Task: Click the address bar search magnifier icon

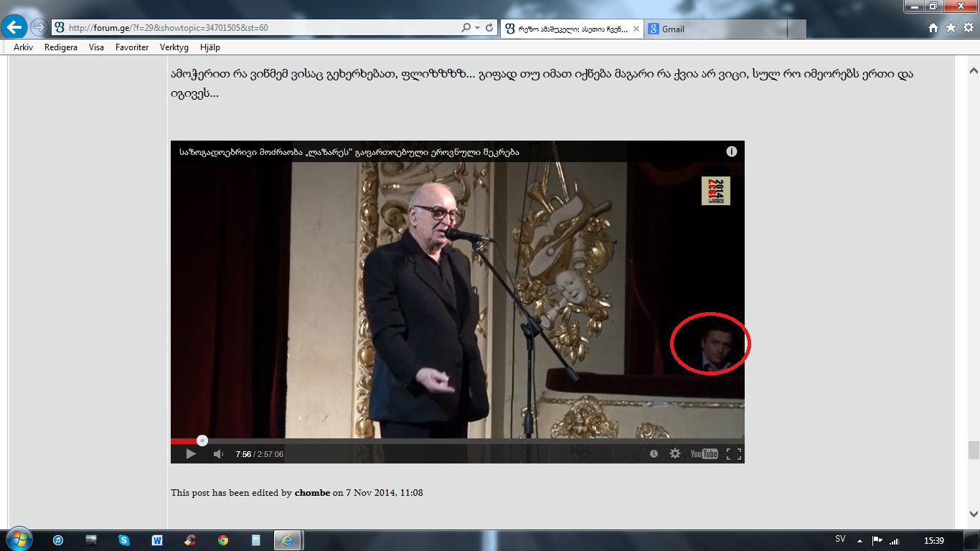Action: [x=466, y=28]
